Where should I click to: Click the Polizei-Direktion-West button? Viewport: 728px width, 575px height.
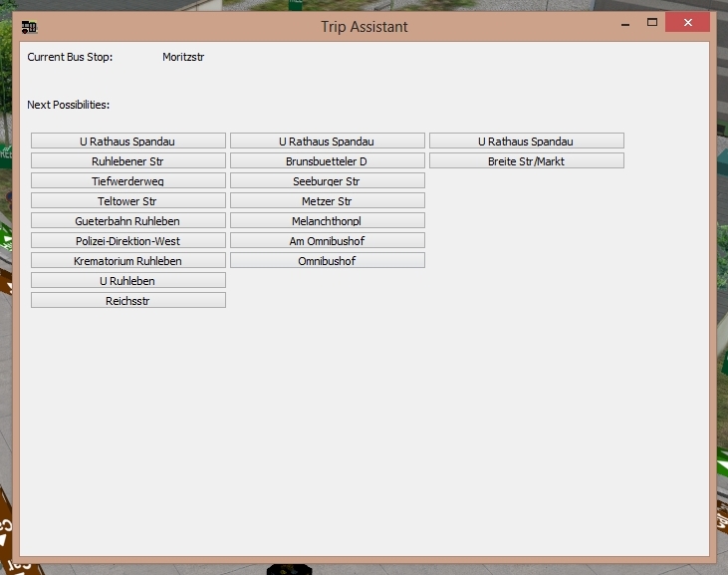tap(127, 241)
